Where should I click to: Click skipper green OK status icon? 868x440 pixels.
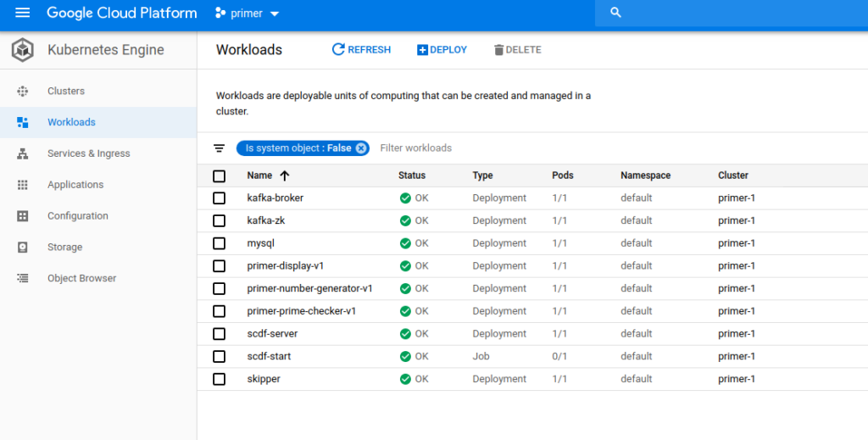pos(405,379)
